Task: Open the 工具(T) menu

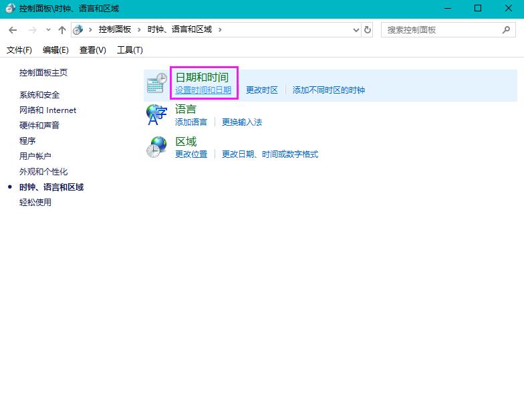Action: pos(130,50)
